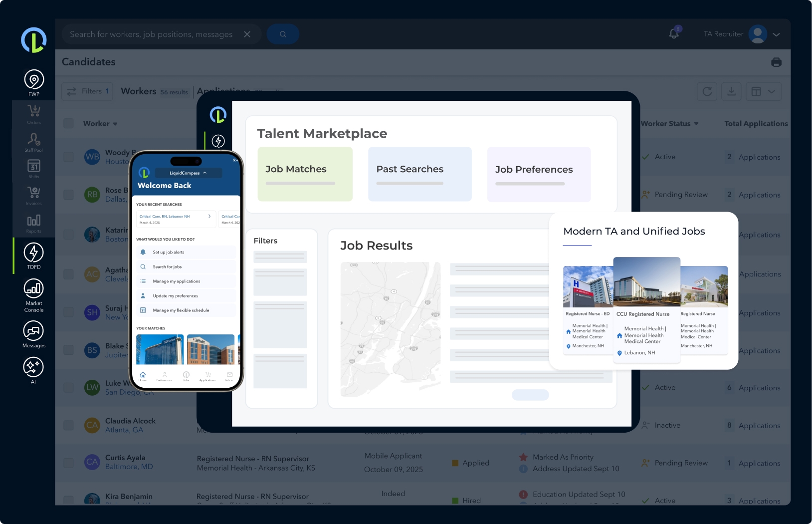Image resolution: width=812 pixels, height=524 pixels.
Task: Click the TA Recruiter avatar
Action: coord(758,34)
